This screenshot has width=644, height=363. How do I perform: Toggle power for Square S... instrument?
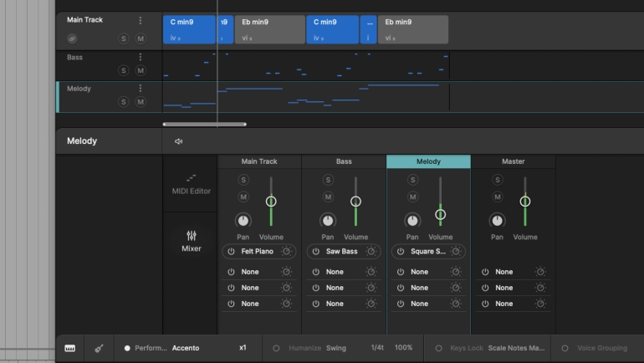(401, 251)
